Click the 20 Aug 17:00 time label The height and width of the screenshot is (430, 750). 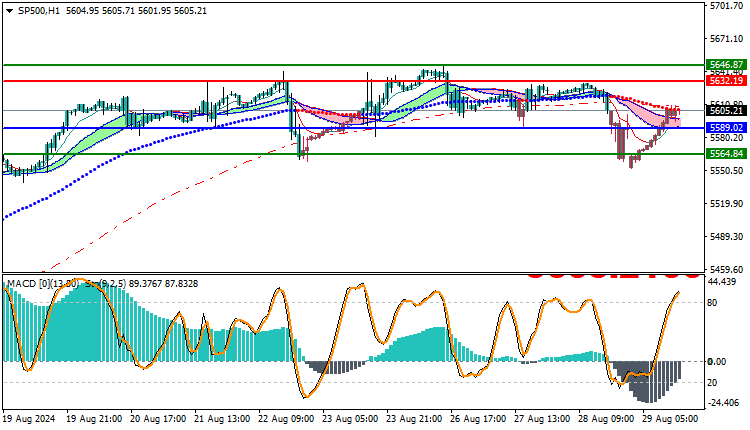(159, 419)
